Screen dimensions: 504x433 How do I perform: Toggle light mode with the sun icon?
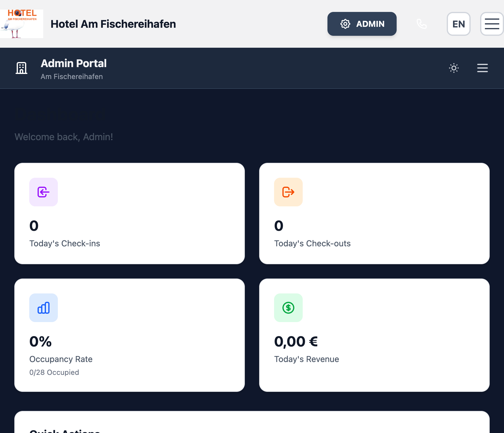[454, 68]
